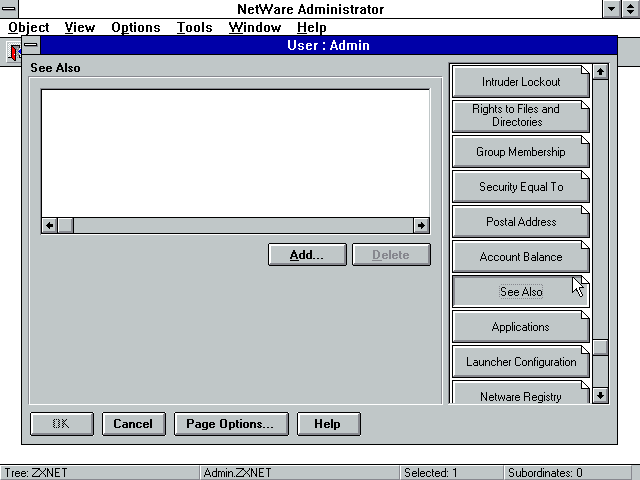Click the OK button
The width and height of the screenshot is (640, 480).
(x=62, y=424)
